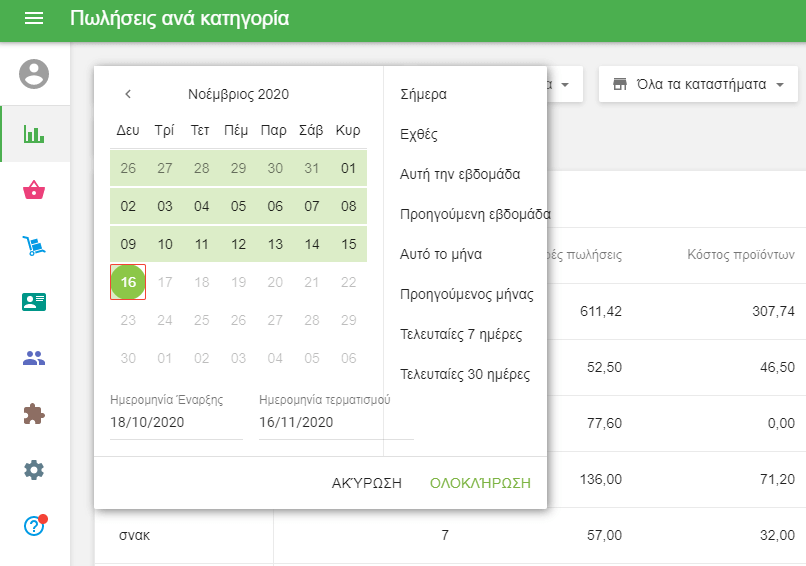Open the help question mark icon

[34, 526]
